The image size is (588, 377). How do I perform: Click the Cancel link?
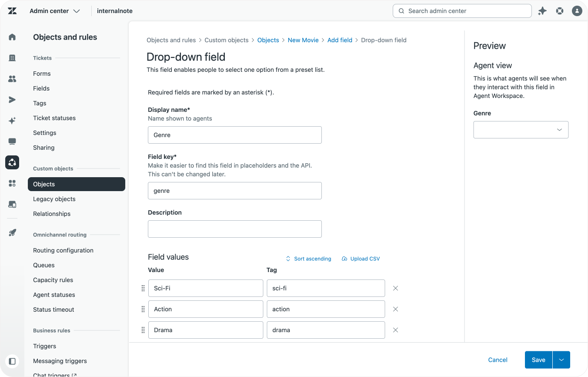point(498,360)
